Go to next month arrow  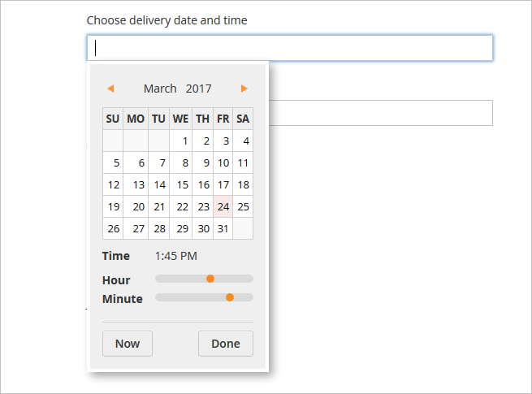244,89
